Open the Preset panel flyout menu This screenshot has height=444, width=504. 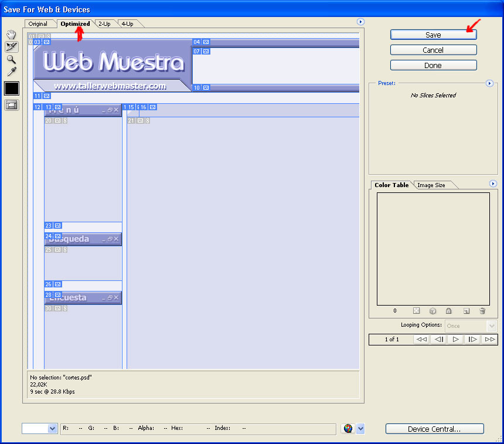point(489,83)
